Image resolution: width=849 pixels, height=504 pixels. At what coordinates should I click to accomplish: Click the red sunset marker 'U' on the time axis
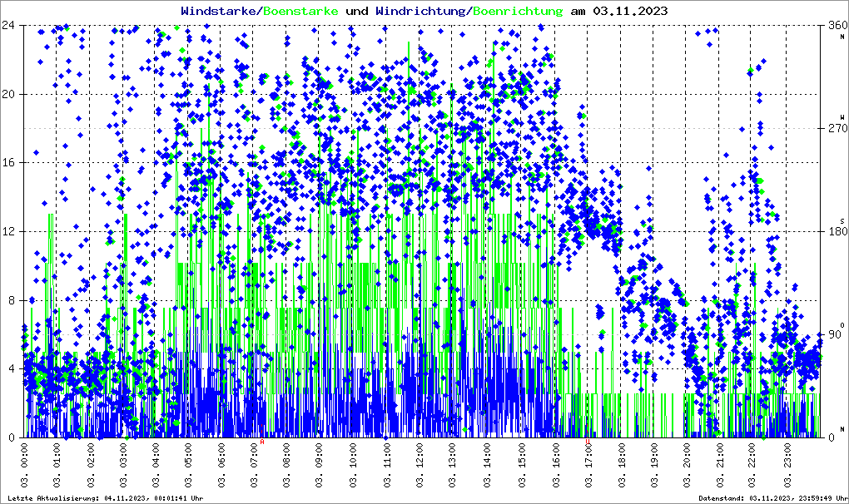pos(587,442)
